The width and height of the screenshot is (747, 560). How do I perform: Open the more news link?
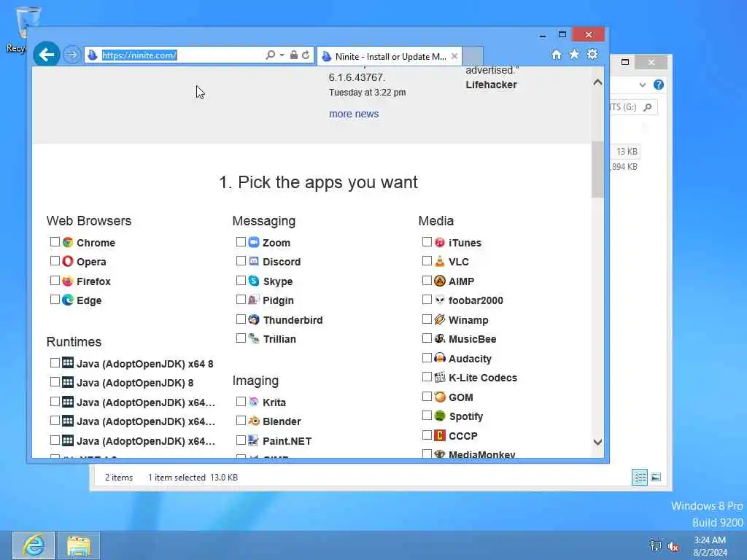coord(354,114)
